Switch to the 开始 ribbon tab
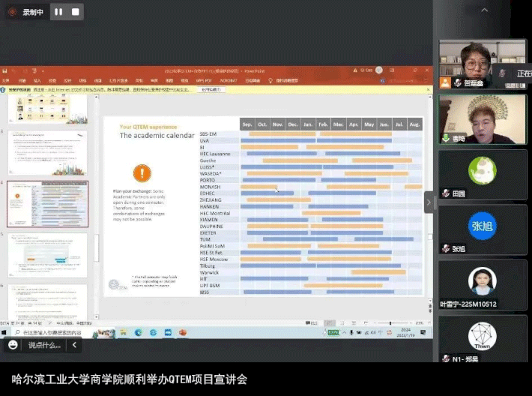This screenshot has width=532, height=396. pyautogui.click(x=22, y=81)
